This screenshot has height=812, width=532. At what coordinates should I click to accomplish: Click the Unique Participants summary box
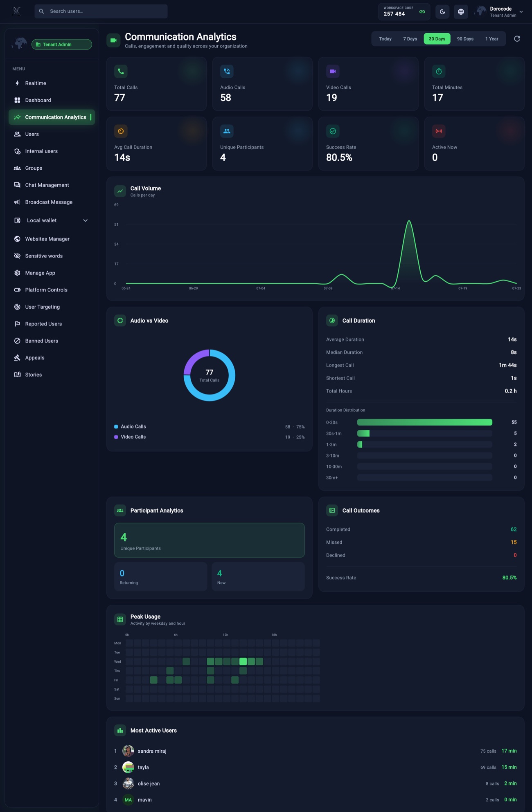210,540
